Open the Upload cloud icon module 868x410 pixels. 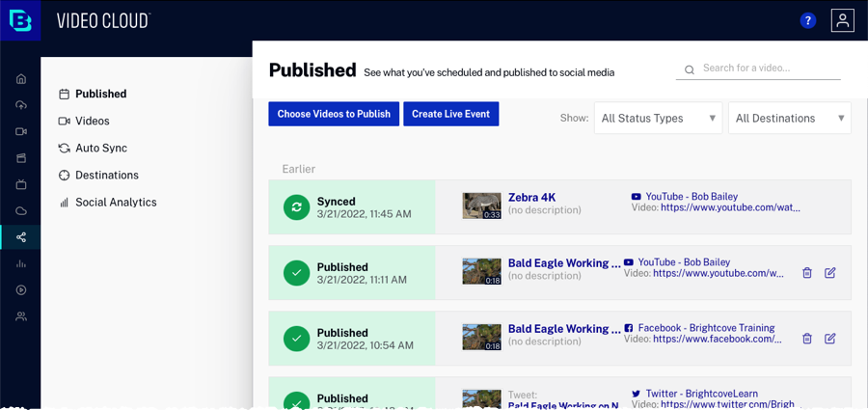click(x=21, y=105)
